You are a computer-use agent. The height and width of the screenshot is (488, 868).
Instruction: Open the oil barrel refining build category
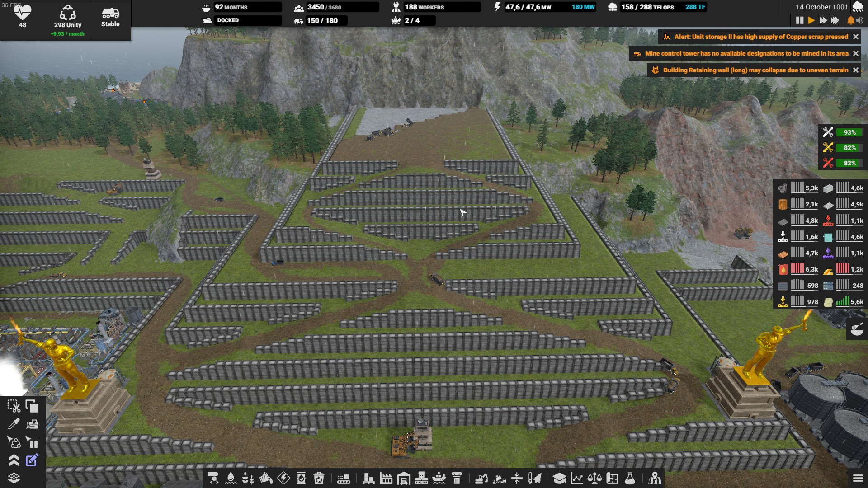(x=301, y=478)
